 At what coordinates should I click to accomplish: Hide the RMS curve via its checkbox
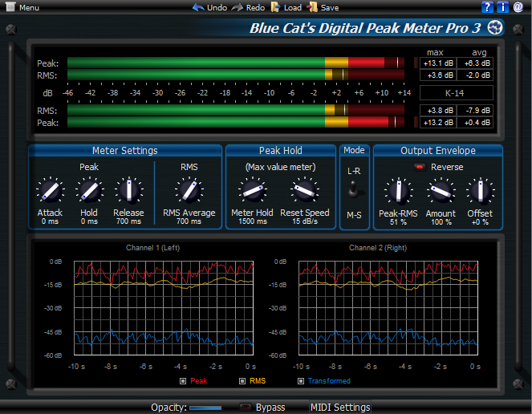242,381
